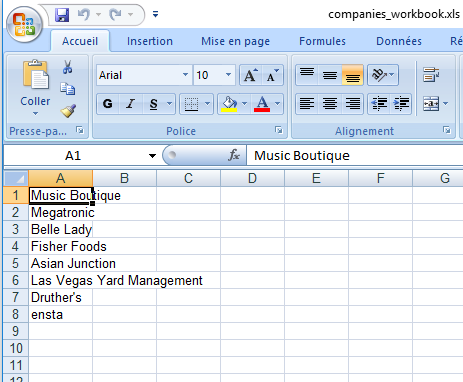Screen dimensions: 463x382
Task: Align cell content to the top
Action: 307,75
